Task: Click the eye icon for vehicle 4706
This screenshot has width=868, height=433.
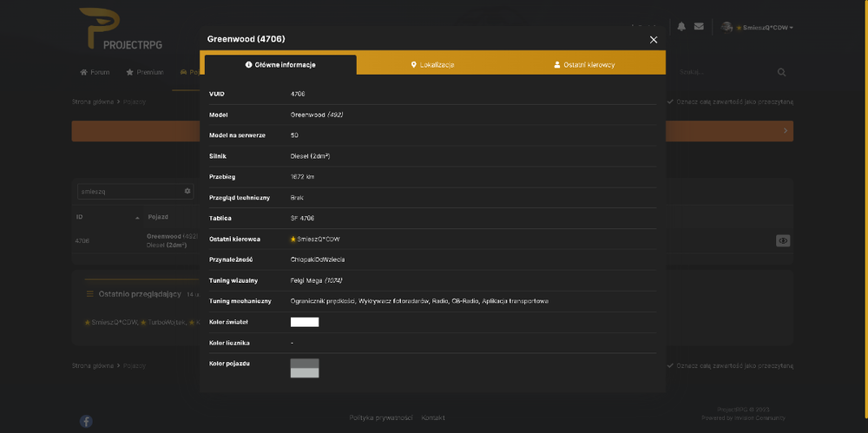Action: point(783,241)
